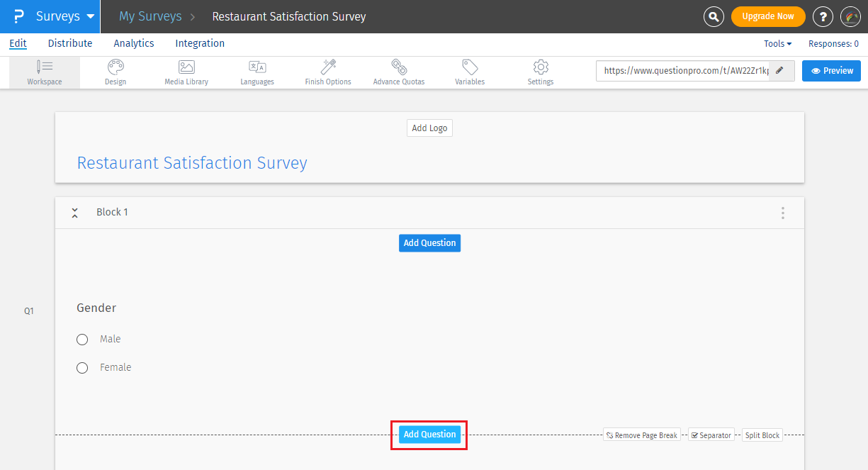This screenshot has height=470, width=868.
Task: Select the Female radio option
Action: pos(82,368)
